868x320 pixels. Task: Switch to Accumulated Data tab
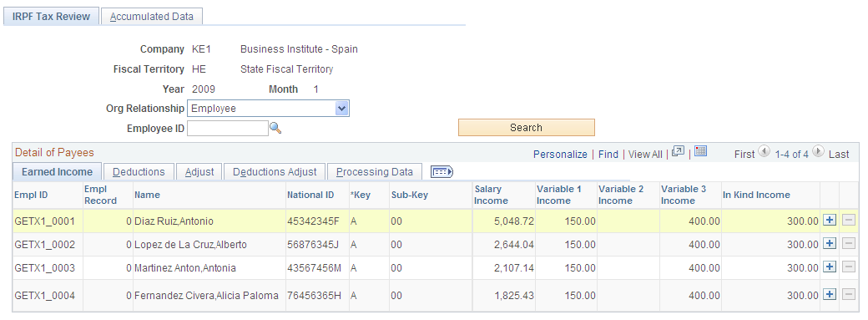click(152, 17)
